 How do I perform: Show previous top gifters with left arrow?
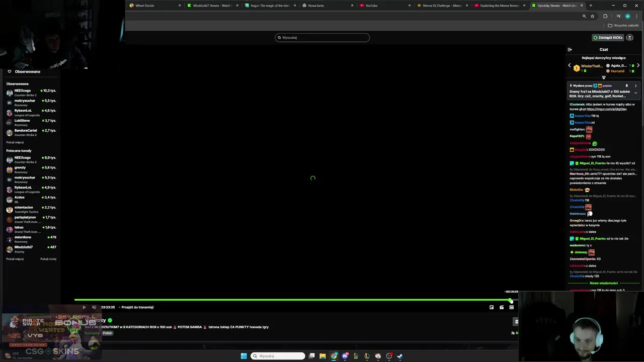[570, 65]
